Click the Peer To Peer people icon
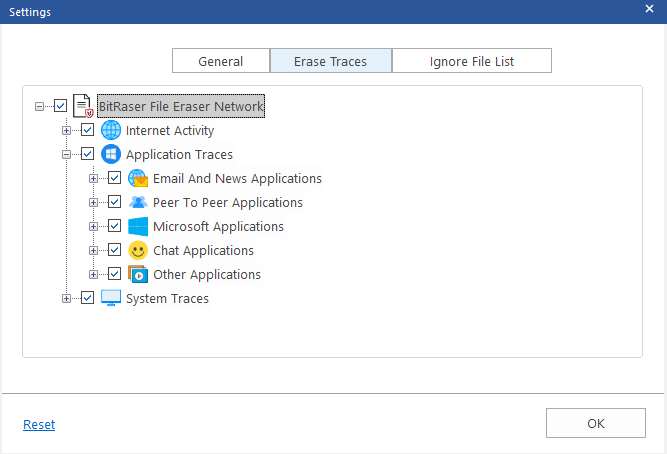667x454 pixels. pos(138,202)
